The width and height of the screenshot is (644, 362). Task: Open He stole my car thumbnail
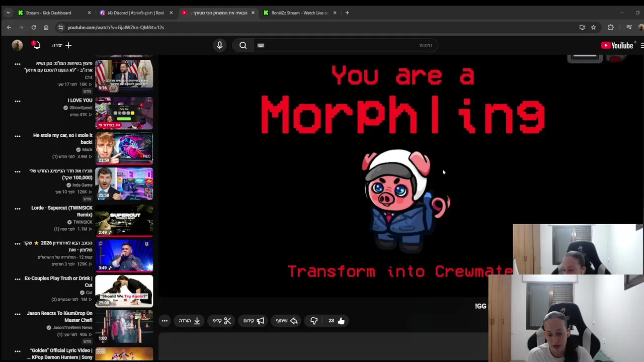pyautogui.click(x=124, y=148)
